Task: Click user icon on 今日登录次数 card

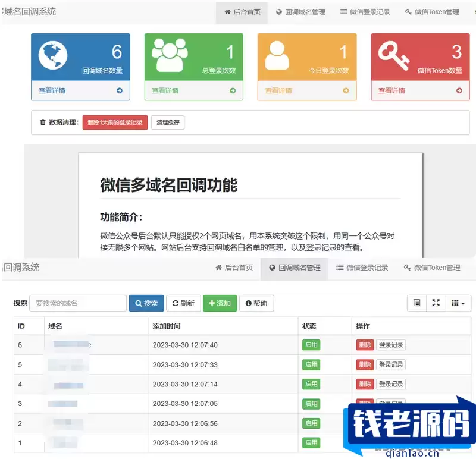Action: point(277,55)
